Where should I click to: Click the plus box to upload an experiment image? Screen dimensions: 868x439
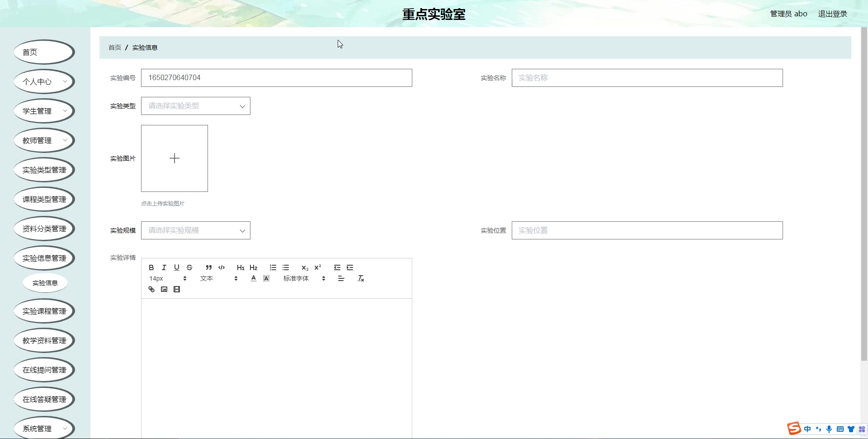175,158
